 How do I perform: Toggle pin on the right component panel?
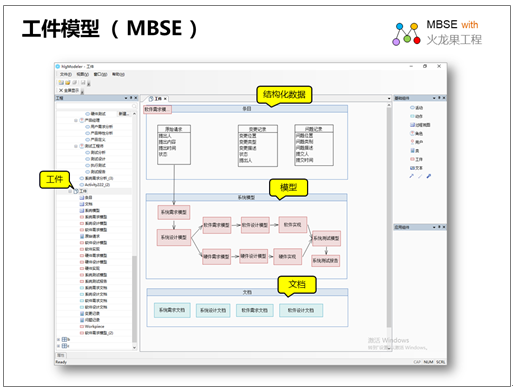[x=439, y=98]
